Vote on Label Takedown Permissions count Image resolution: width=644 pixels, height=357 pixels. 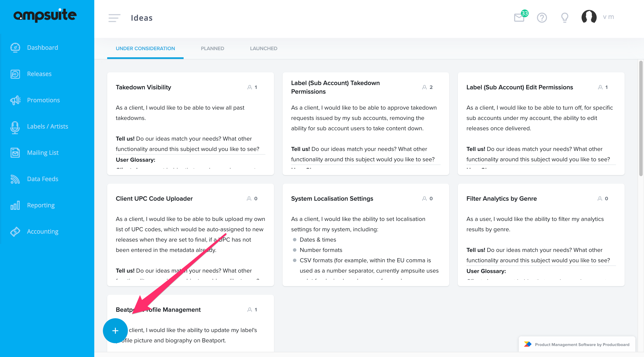(x=427, y=87)
